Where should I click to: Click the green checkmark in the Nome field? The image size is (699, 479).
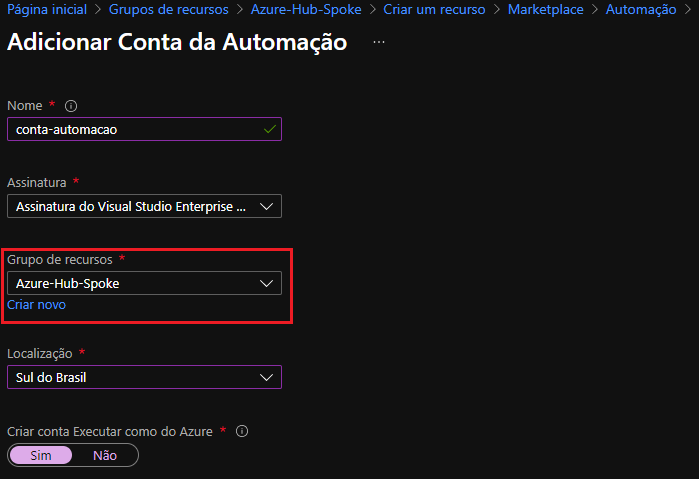pyautogui.click(x=269, y=130)
